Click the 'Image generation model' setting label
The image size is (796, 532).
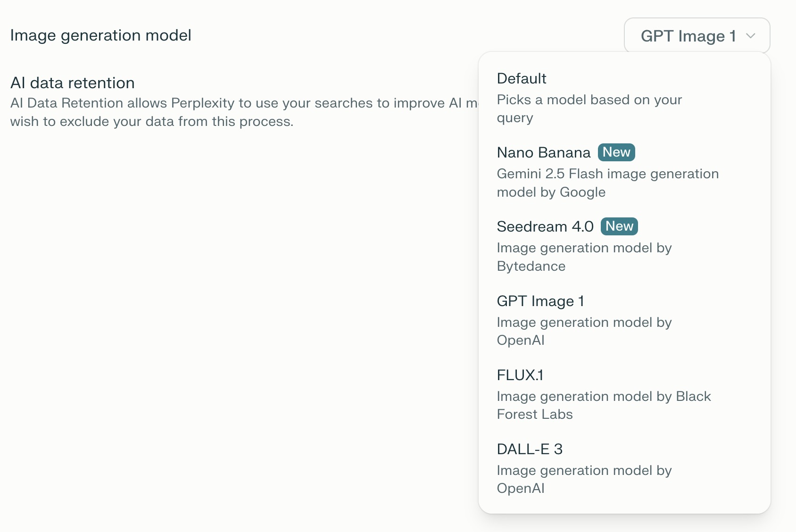[100, 35]
